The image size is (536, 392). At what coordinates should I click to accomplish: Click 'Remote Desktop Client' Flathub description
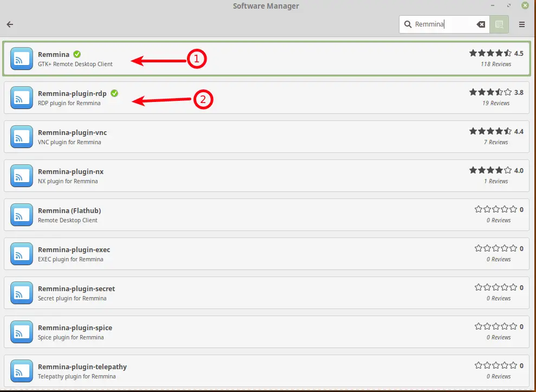67,220
